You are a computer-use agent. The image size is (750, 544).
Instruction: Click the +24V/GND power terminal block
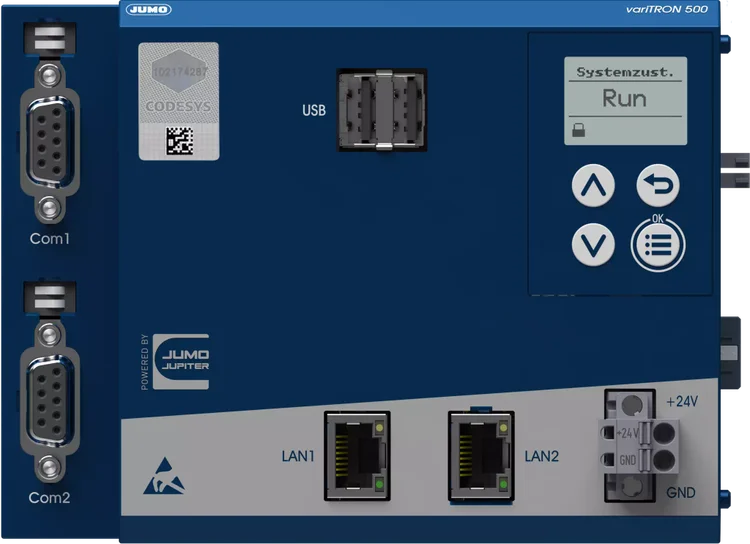pos(638,446)
